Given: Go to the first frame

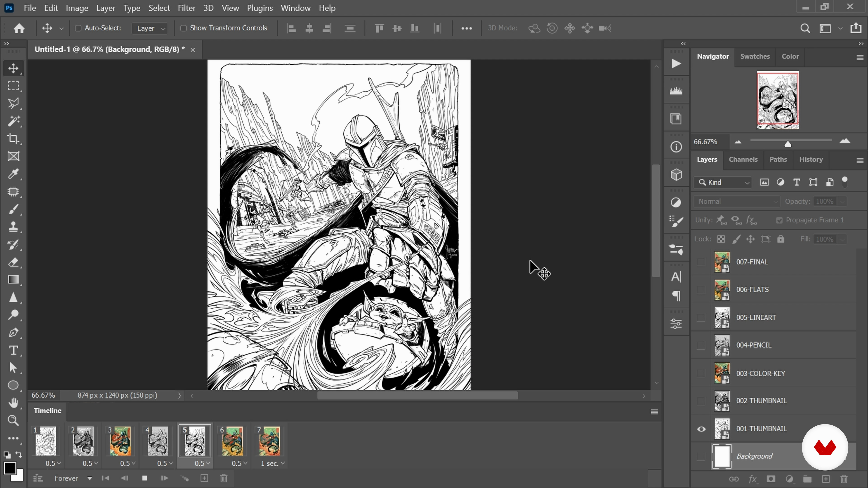Looking at the screenshot, I should 106,478.
